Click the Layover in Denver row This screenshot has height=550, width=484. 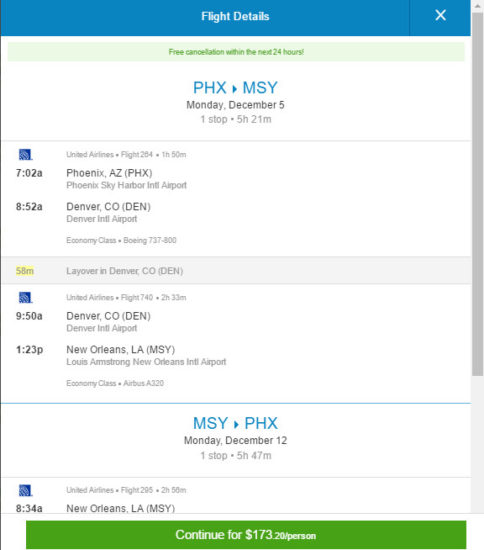click(236, 270)
